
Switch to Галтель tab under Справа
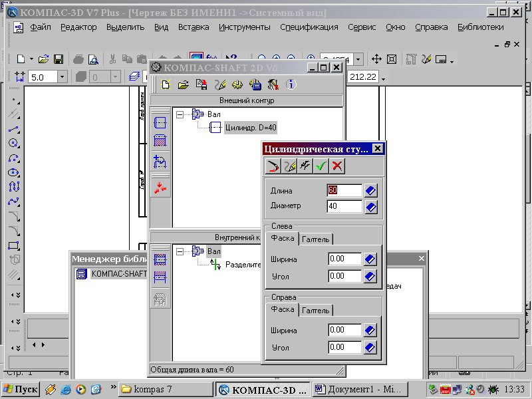(315, 311)
